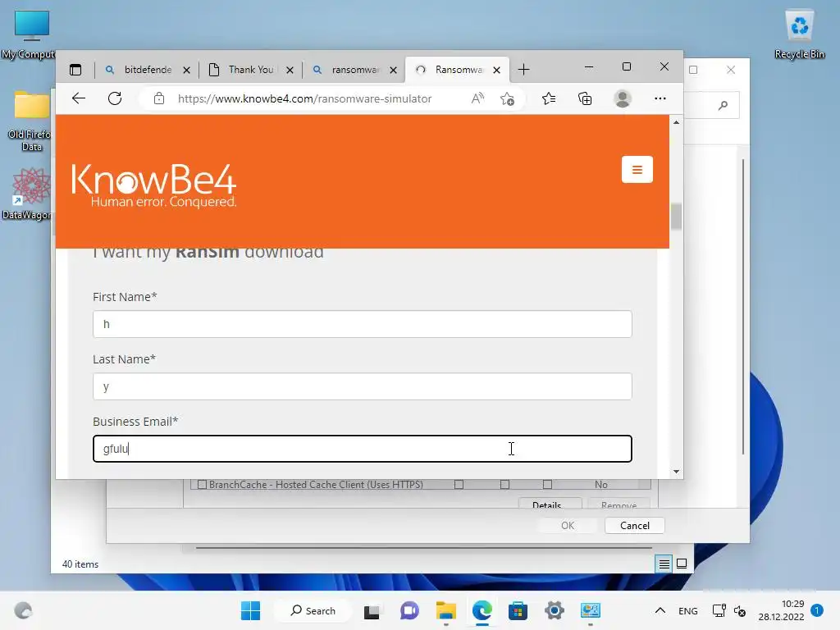Open Microsoft Store from the taskbar
This screenshot has width=840, height=630.
(x=518, y=610)
